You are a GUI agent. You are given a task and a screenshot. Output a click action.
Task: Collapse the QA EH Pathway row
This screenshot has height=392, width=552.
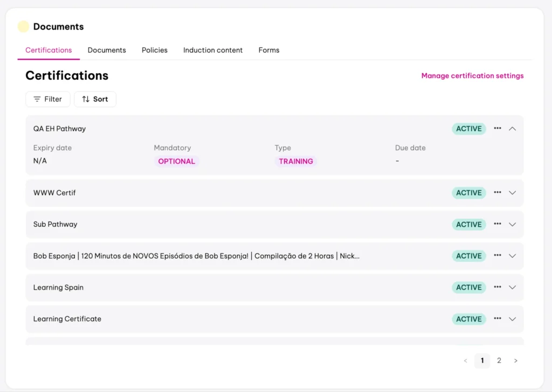point(512,129)
